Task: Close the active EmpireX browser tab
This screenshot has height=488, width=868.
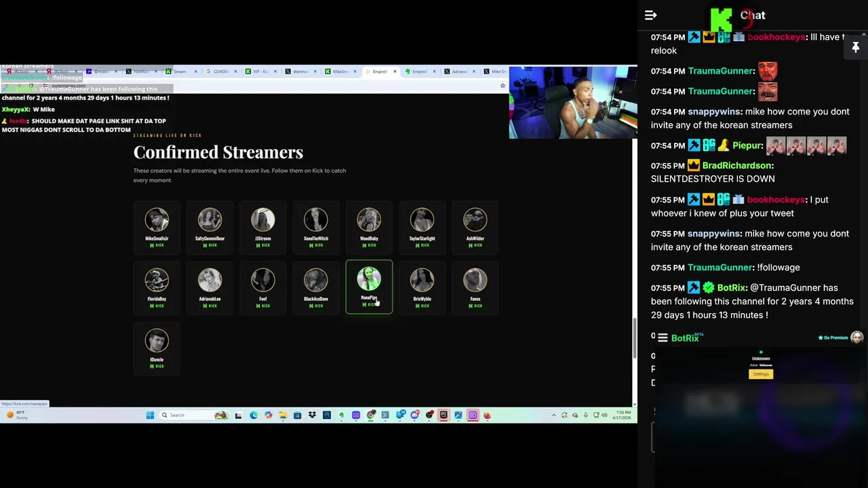Action: click(395, 71)
